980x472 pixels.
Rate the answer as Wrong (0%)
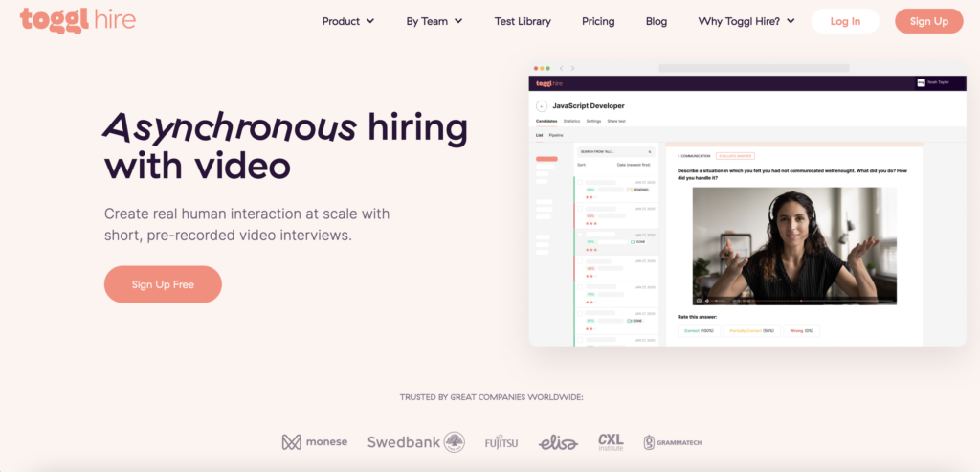coord(801,330)
